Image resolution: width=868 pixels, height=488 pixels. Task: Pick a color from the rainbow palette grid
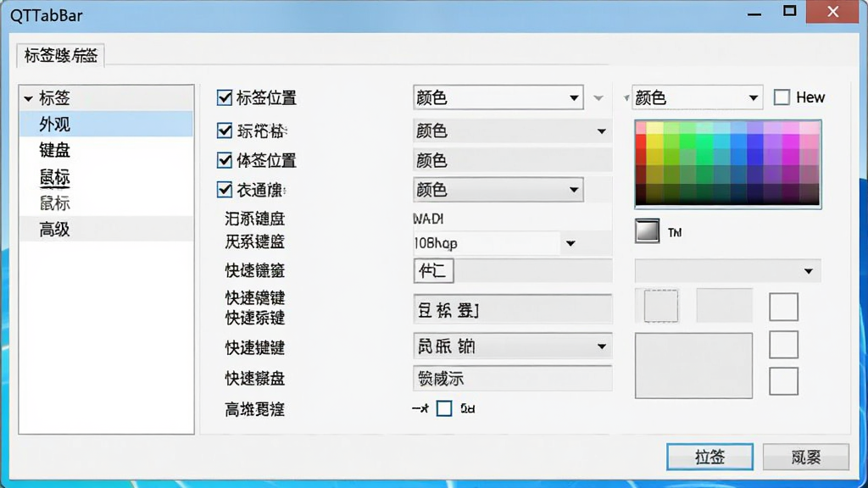pyautogui.click(x=728, y=164)
